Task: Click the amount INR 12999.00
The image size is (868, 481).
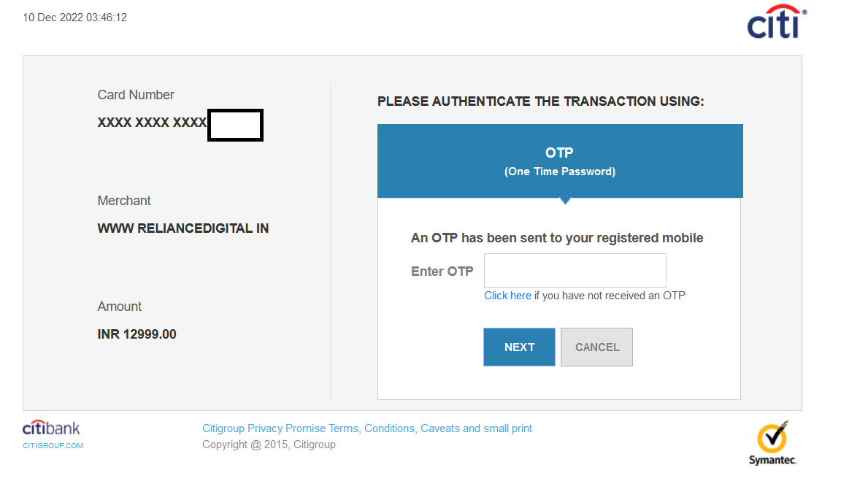Action: (137, 334)
